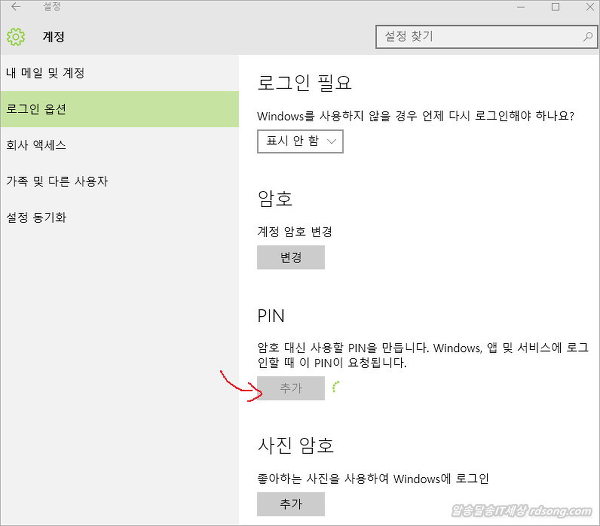Maximize the 설정 window
Screen dimensions: 600x526
(556, 7)
